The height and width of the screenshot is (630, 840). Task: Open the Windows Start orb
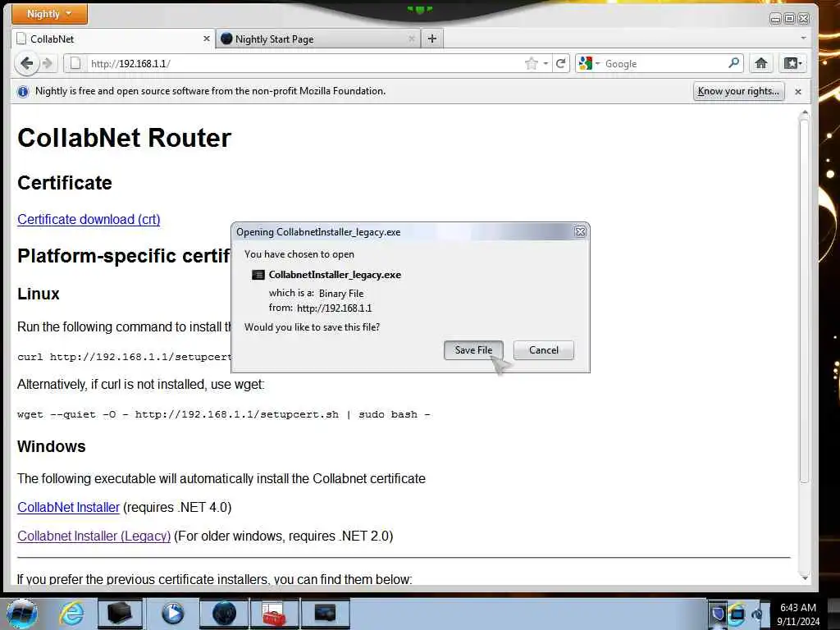21,614
